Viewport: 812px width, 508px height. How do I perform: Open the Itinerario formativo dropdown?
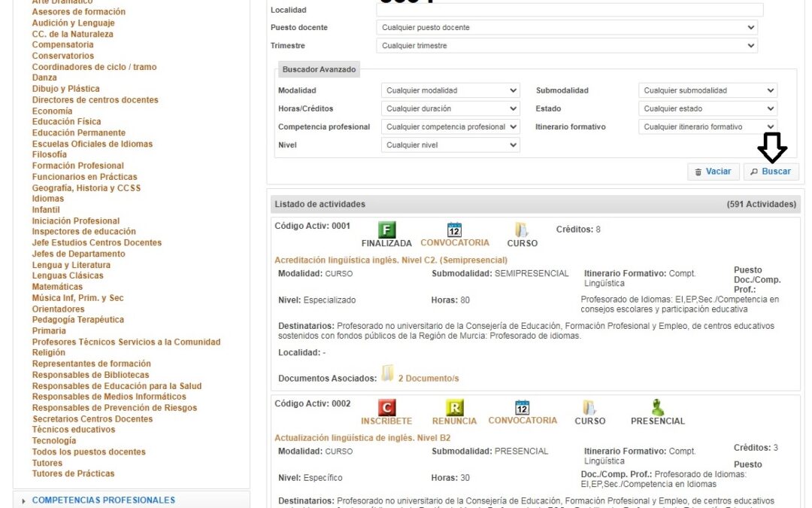(x=708, y=126)
